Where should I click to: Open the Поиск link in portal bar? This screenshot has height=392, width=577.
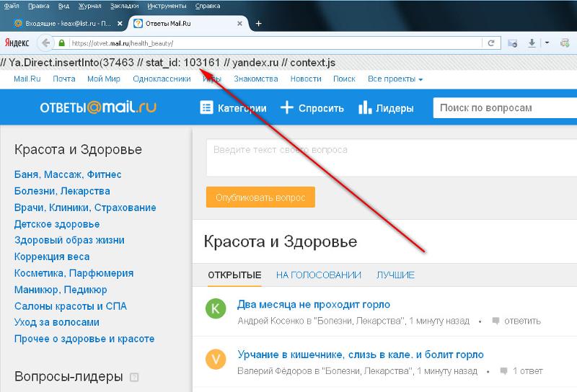344,79
